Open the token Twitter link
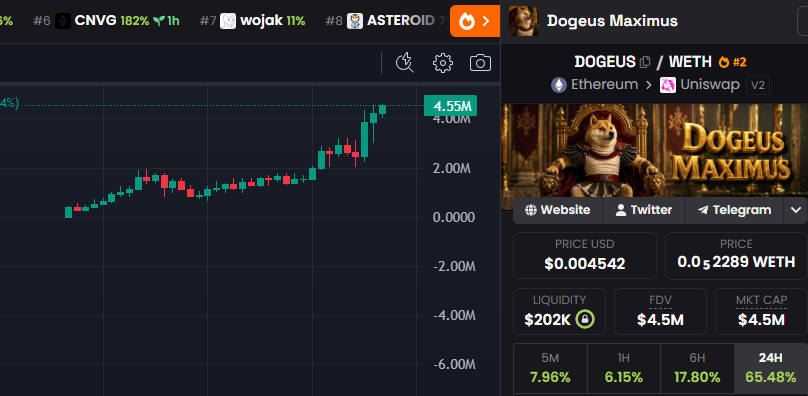The height and width of the screenshot is (396, 808). pyautogui.click(x=644, y=210)
